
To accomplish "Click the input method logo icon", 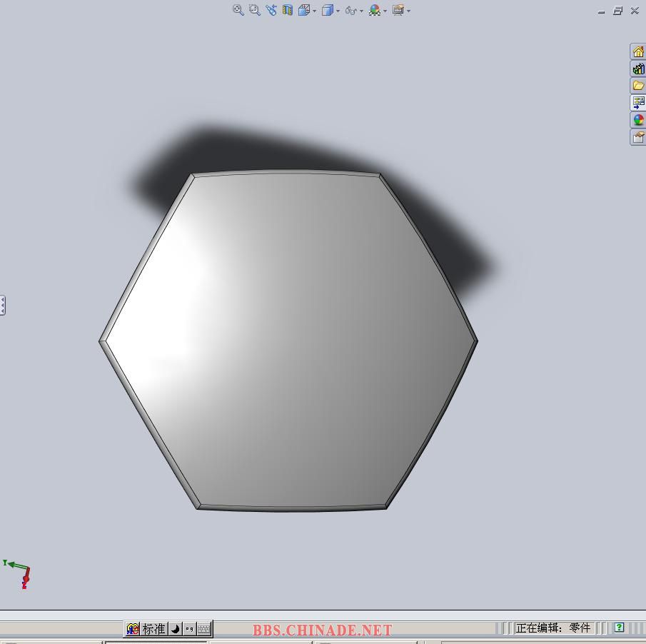I will coord(133,629).
